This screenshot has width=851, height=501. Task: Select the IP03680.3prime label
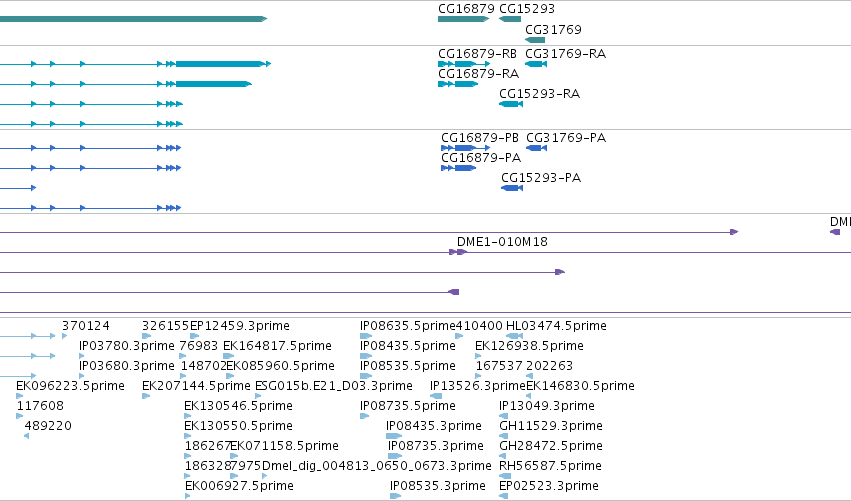126,366
